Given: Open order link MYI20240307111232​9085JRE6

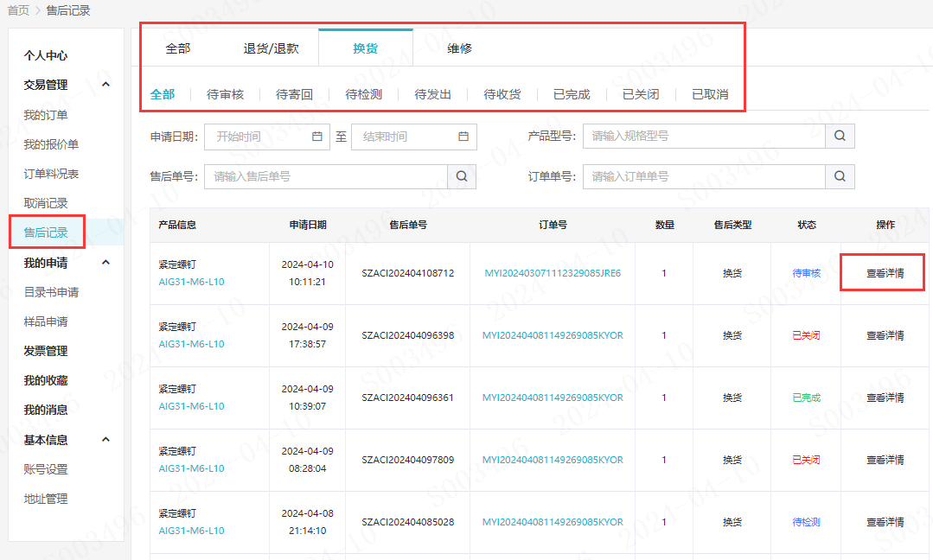Looking at the screenshot, I should coord(553,273).
